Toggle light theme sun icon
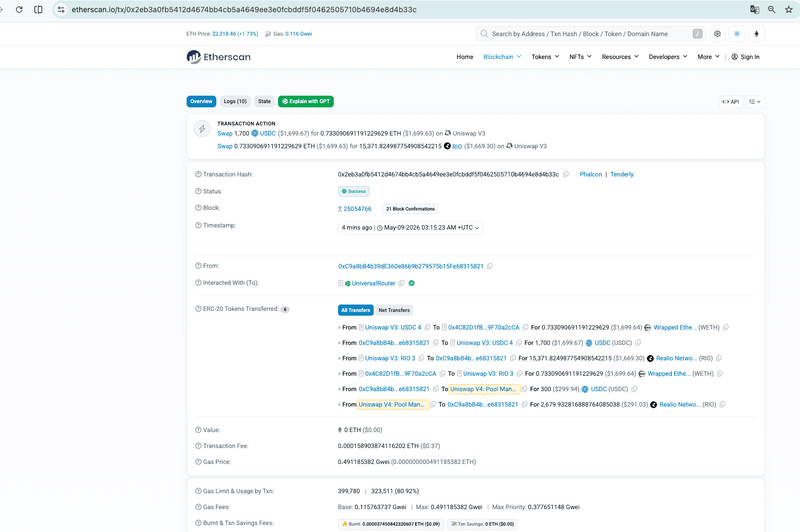The width and height of the screenshot is (800, 532). coord(737,33)
